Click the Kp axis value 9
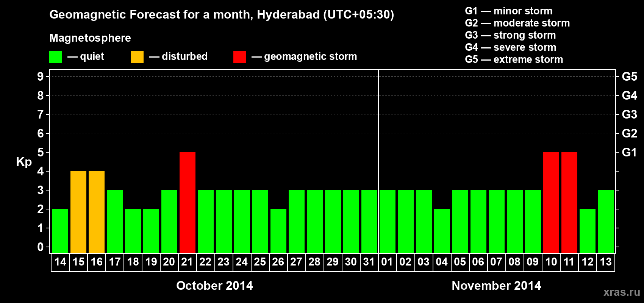Viewport: 644px width, 303px height. point(41,77)
